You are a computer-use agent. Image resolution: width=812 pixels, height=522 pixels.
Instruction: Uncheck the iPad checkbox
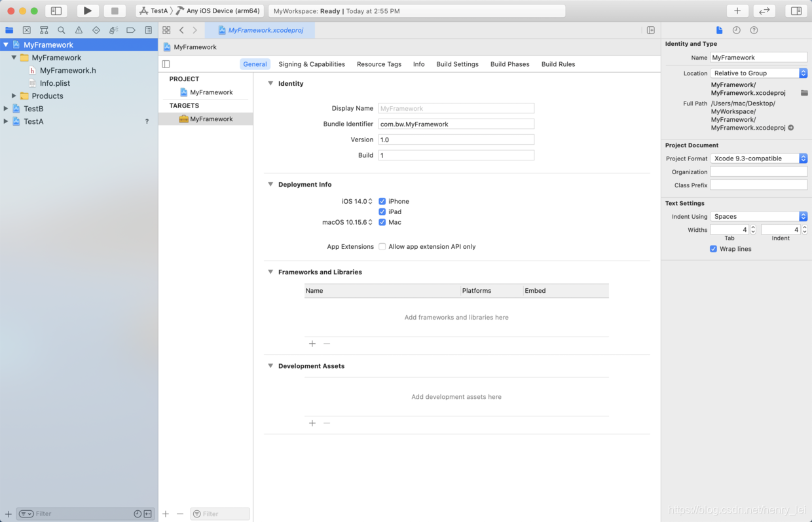click(382, 212)
